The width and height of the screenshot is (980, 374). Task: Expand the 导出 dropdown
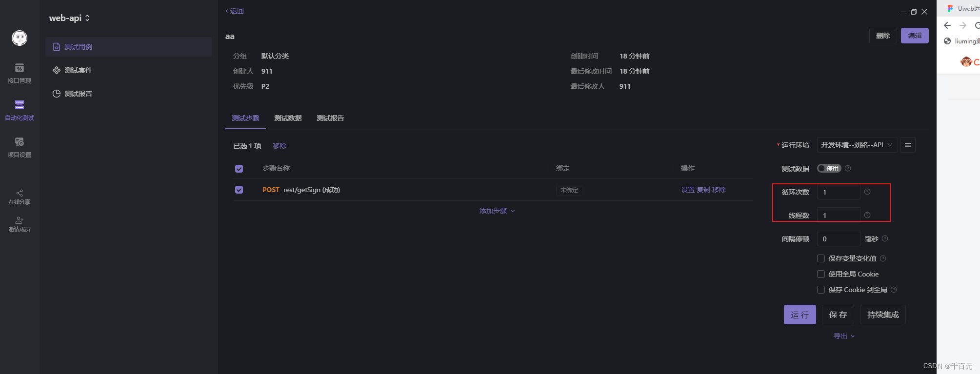[844, 336]
